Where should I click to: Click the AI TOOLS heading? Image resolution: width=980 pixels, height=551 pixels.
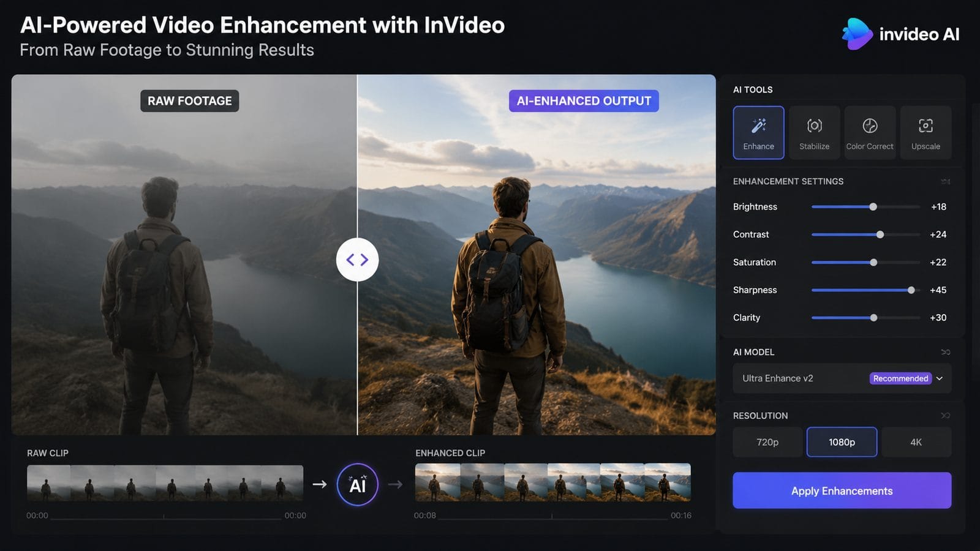753,89
